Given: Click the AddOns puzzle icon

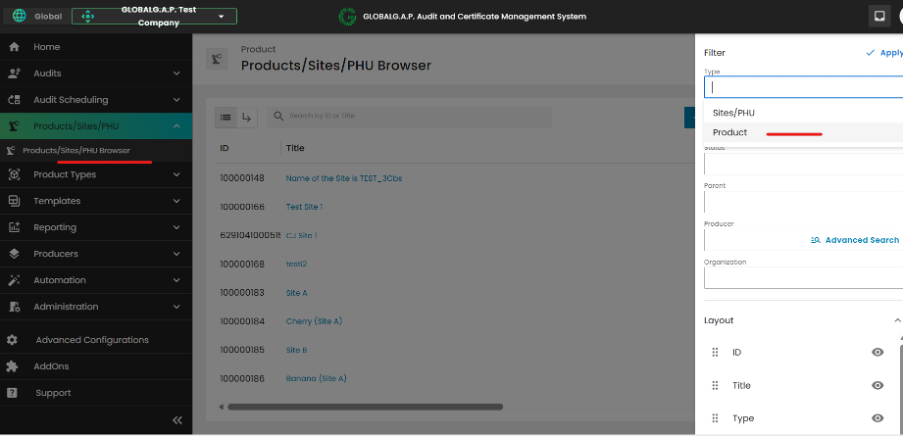Looking at the screenshot, I should point(13,366).
